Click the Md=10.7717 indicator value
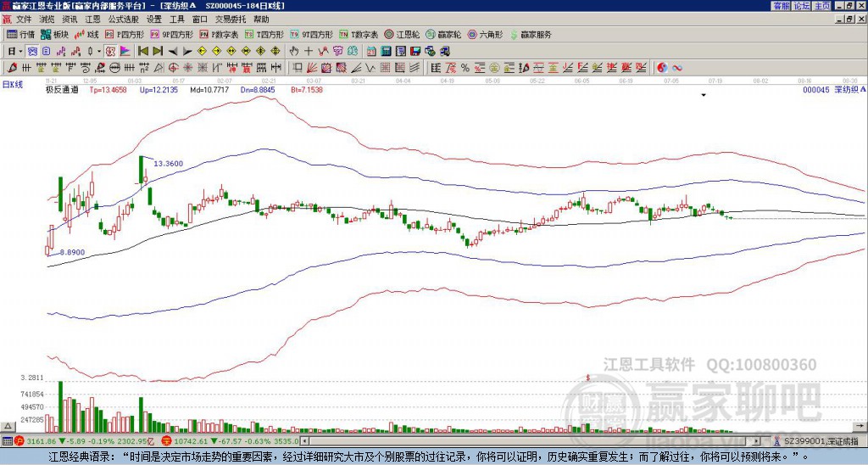 209,89
